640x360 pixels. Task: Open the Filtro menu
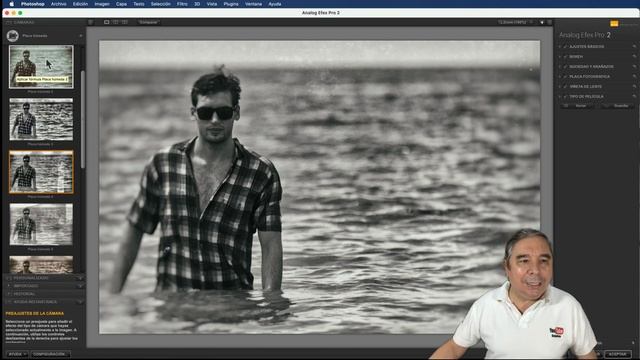pos(182,4)
